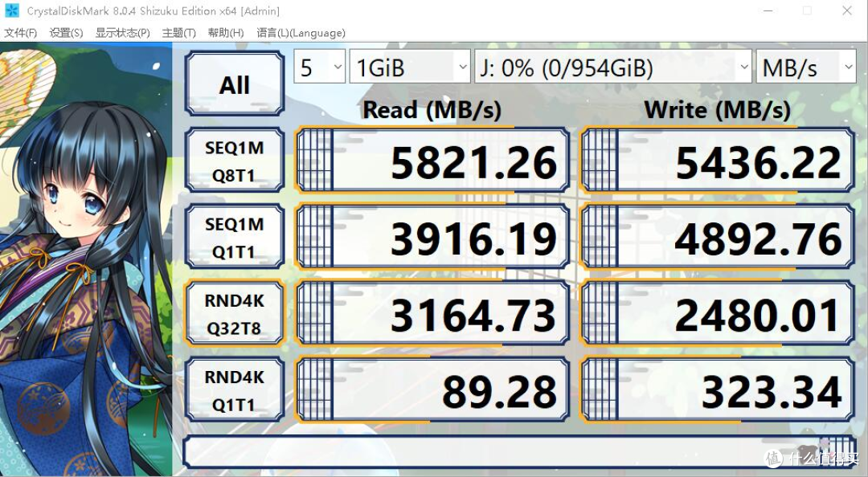The height and width of the screenshot is (477, 868).
Task: Open the 文件(F) menu
Action: click(x=21, y=33)
